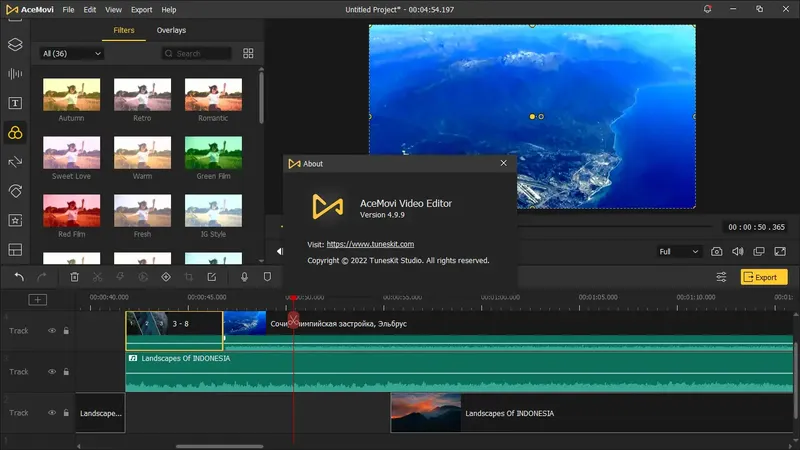
Task: Click the microphone voice-over record icon
Action: [244, 277]
